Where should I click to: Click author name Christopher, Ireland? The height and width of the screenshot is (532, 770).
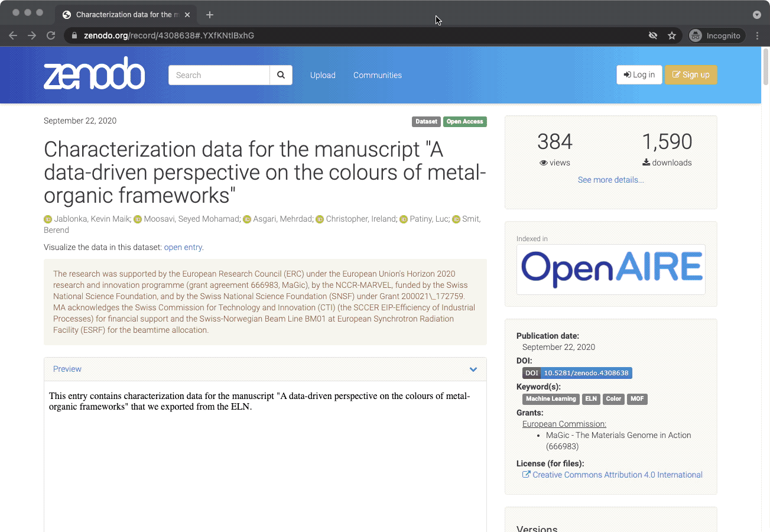pos(362,219)
